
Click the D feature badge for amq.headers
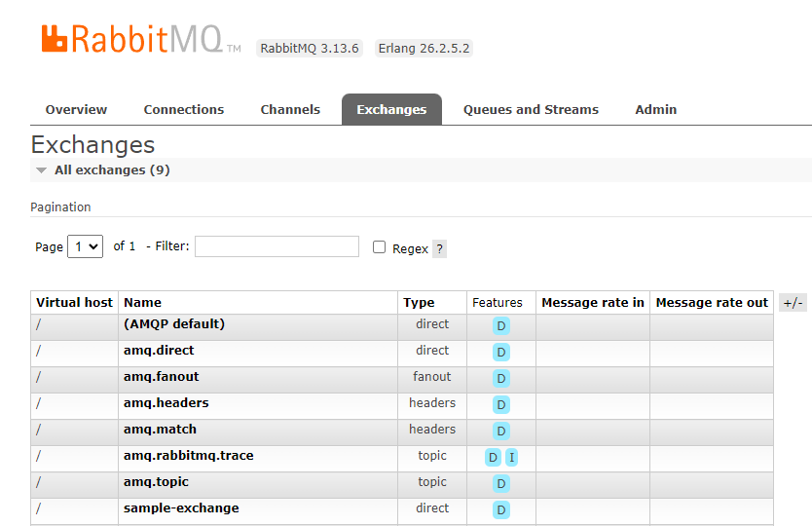pyautogui.click(x=500, y=405)
